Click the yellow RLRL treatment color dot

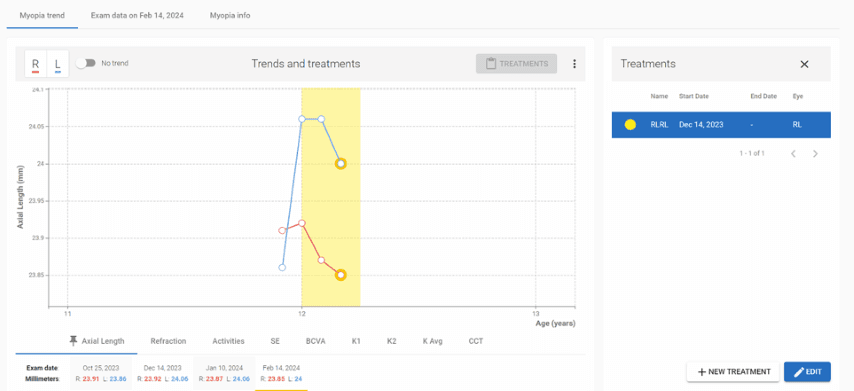point(630,125)
